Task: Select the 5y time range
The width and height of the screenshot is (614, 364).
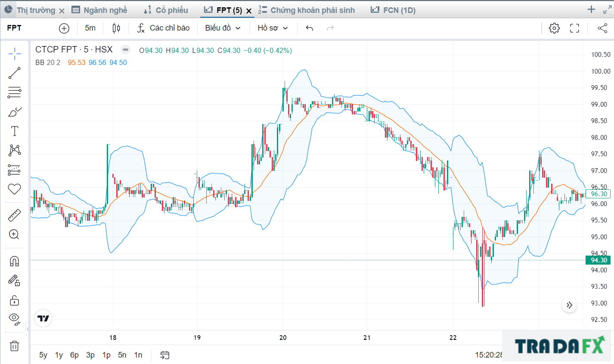Action: click(43, 355)
